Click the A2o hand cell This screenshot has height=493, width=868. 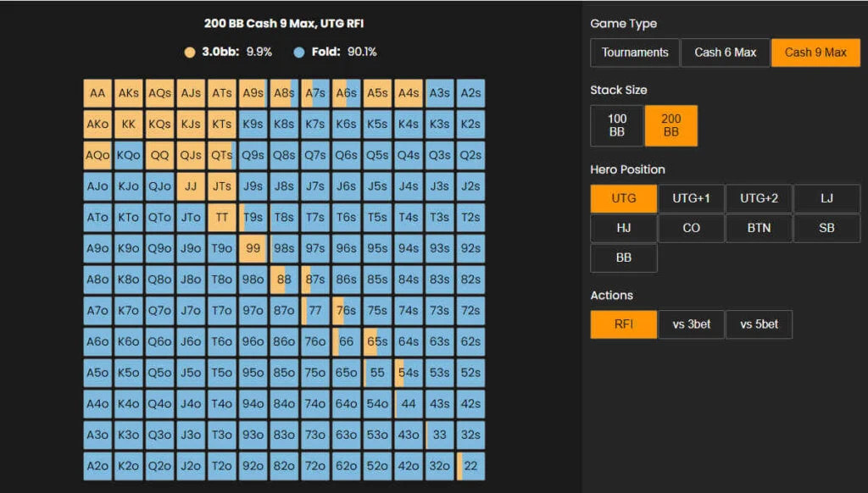click(97, 466)
